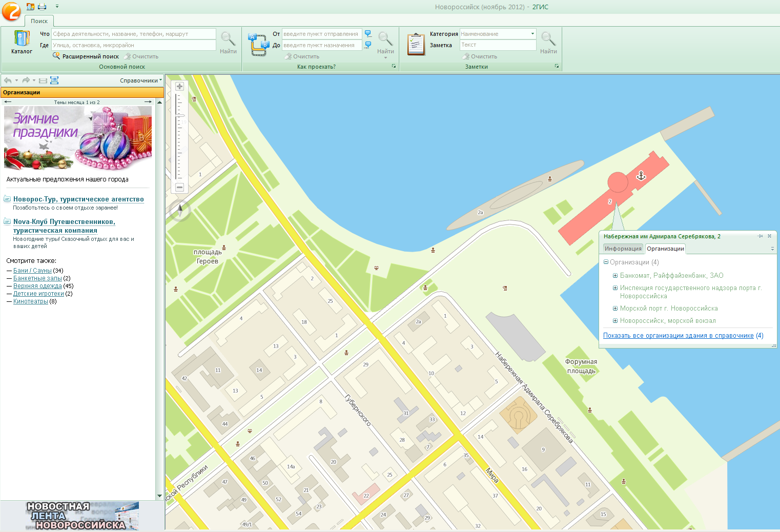This screenshot has height=532, width=780.
Task: Open the Категория dropdown list
Action: (x=532, y=34)
